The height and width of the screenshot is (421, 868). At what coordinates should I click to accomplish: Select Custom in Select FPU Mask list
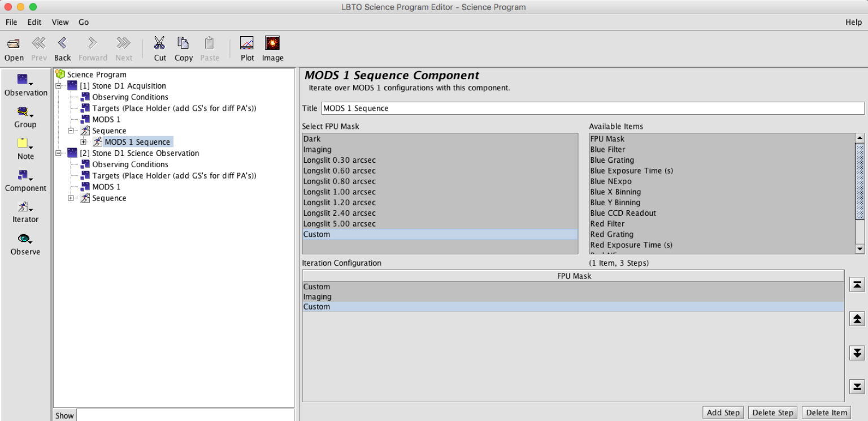pyautogui.click(x=440, y=235)
